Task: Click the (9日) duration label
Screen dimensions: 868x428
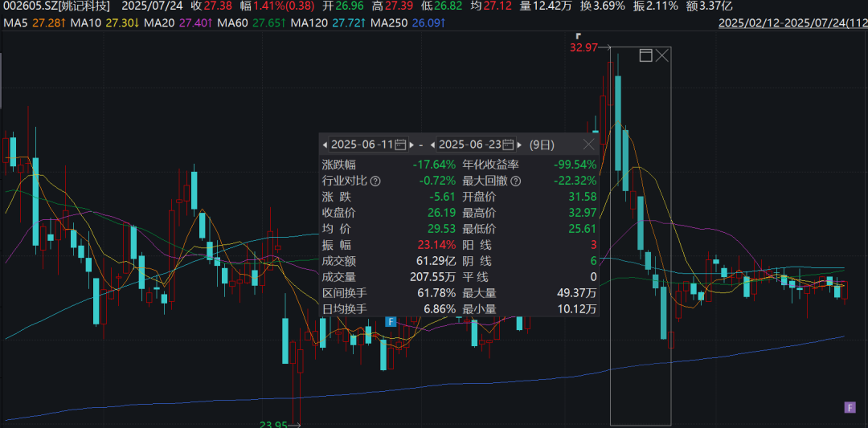Action: (x=542, y=145)
